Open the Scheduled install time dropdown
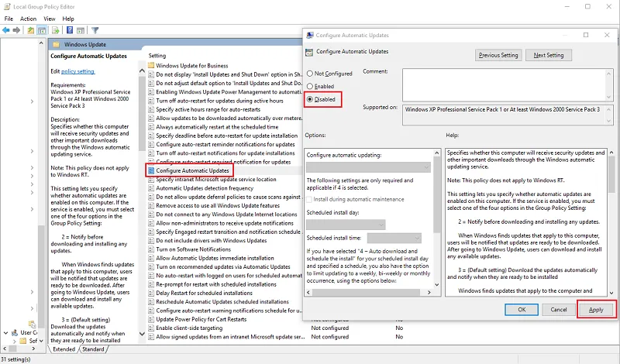 click(394, 238)
